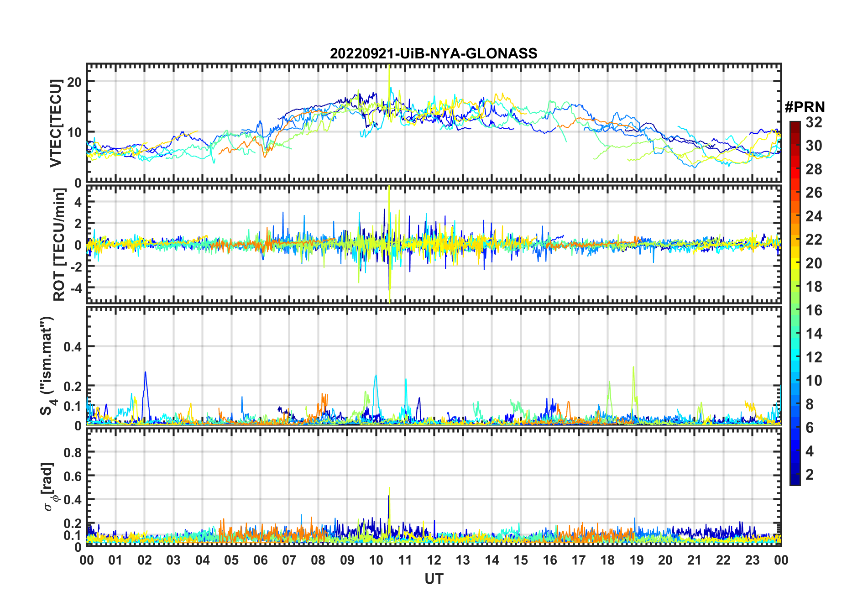This screenshot has height=607, width=868.
Task: Click the x-axis tick label 00 at left
Action: tap(87, 560)
